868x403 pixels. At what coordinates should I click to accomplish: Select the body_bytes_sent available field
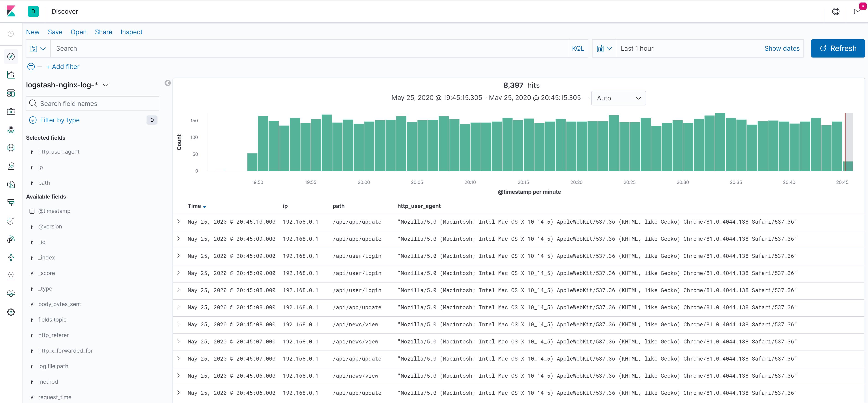pos(59,304)
